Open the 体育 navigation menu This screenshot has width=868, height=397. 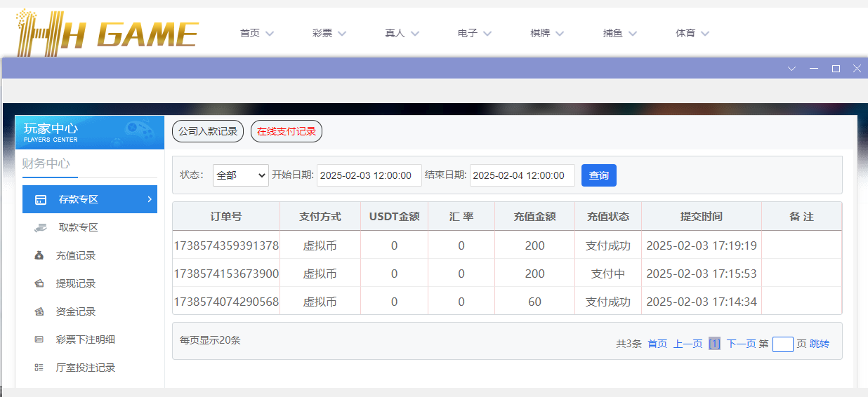(692, 33)
